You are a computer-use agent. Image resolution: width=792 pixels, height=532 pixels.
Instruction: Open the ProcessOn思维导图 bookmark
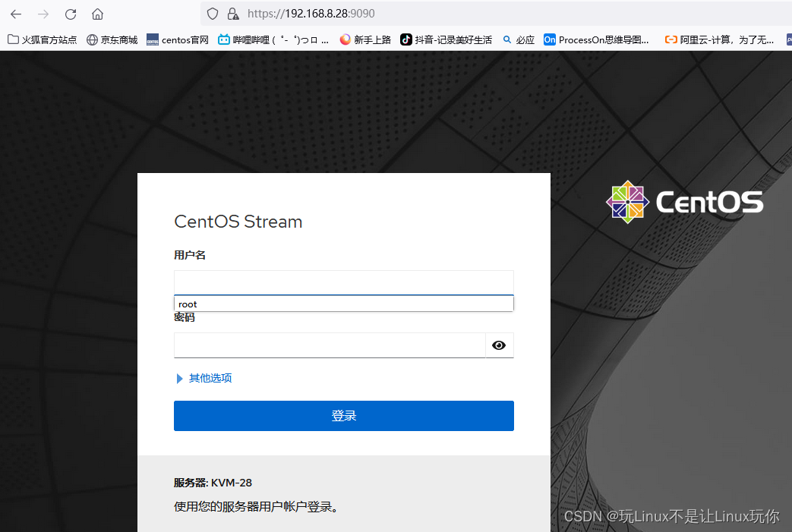597,40
